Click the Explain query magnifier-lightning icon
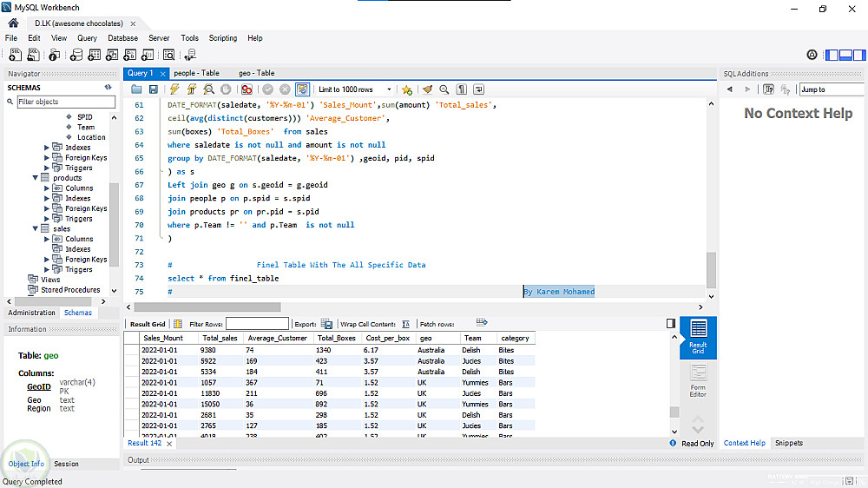This screenshot has height=488, width=868. click(209, 89)
